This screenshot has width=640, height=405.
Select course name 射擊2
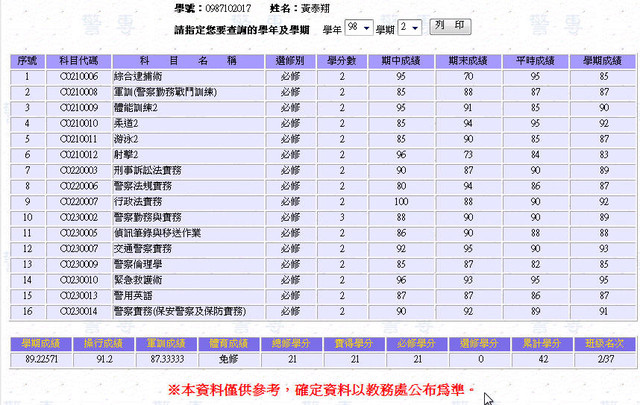126,155
